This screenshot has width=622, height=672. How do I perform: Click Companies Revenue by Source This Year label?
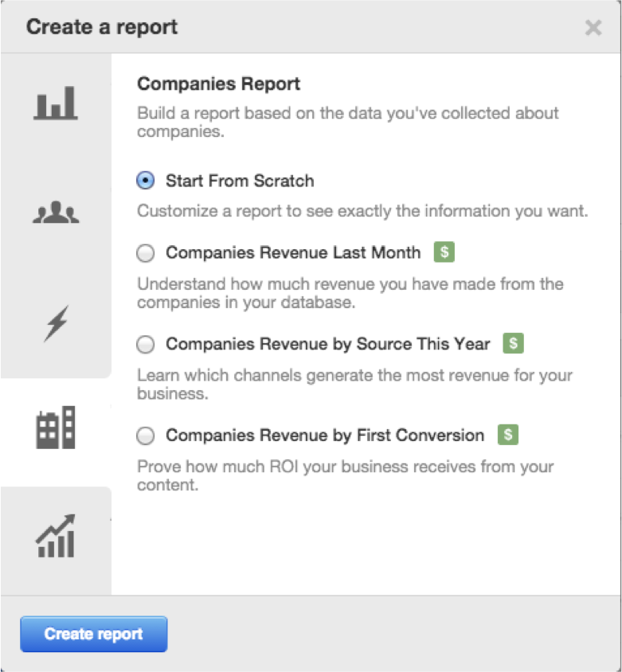[x=328, y=345]
